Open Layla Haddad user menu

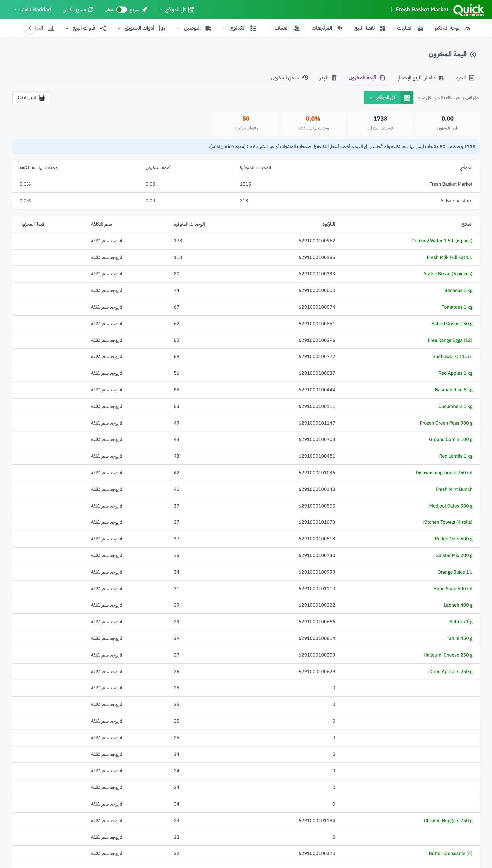32,9
